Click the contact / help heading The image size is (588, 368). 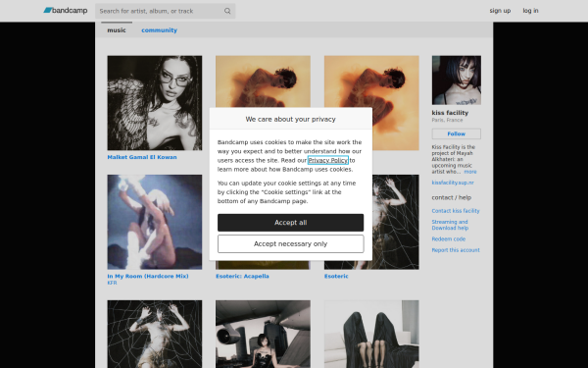[x=452, y=197]
